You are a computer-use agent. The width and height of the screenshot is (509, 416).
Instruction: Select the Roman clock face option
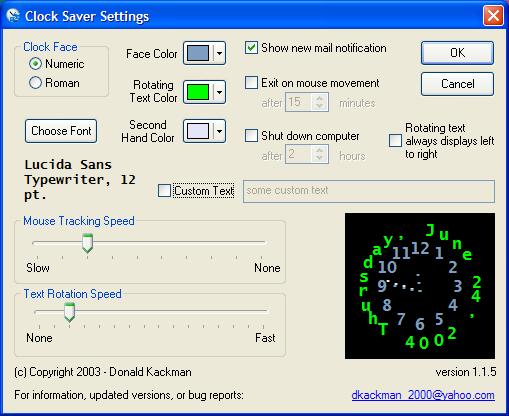tap(35, 83)
